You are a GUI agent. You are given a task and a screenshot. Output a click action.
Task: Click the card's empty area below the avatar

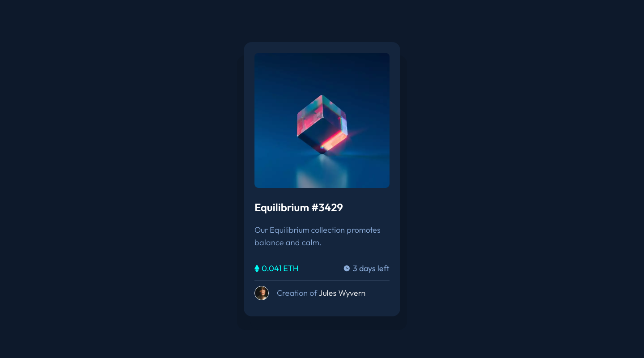322,309
